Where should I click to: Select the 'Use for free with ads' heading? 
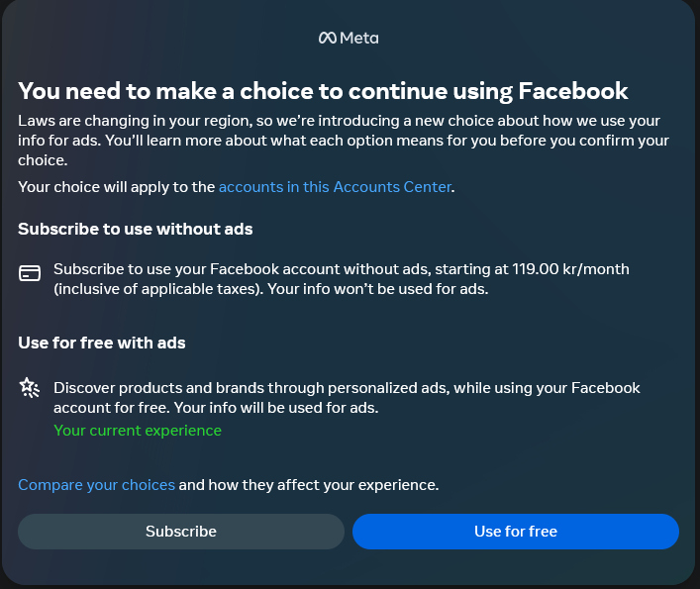click(102, 344)
